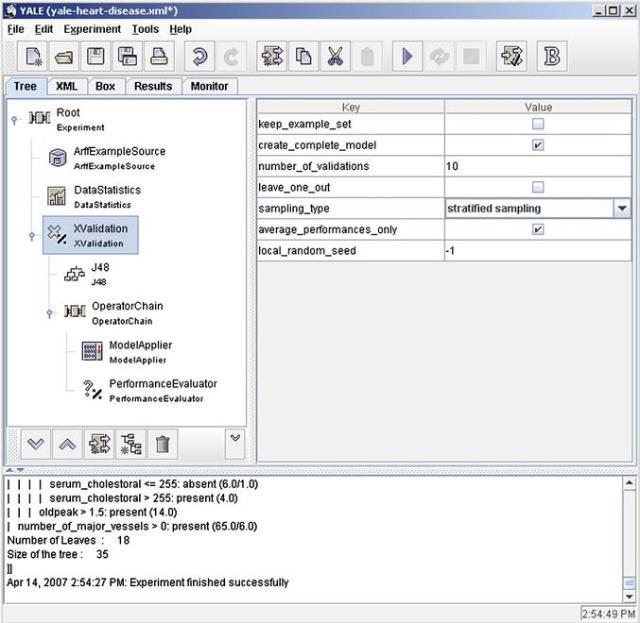Click the Save As toolbar icon

click(127, 56)
